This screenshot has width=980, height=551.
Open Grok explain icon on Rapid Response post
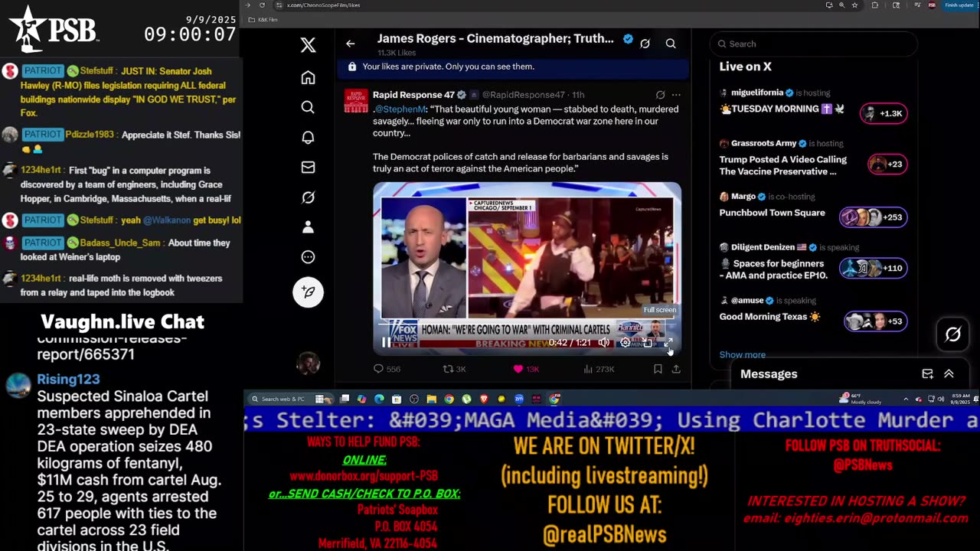point(660,95)
